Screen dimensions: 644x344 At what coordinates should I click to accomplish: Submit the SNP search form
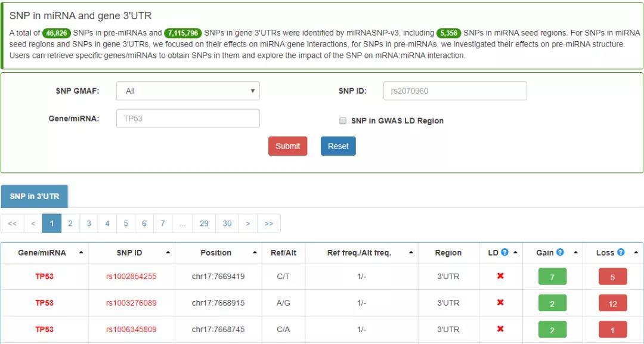pyautogui.click(x=288, y=145)
